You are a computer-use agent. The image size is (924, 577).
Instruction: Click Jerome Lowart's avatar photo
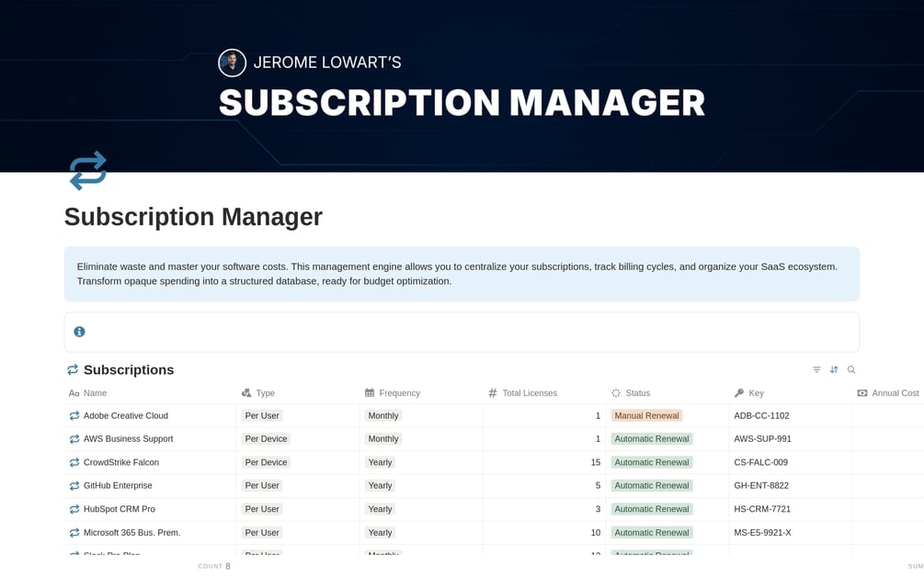click(233, 62)
